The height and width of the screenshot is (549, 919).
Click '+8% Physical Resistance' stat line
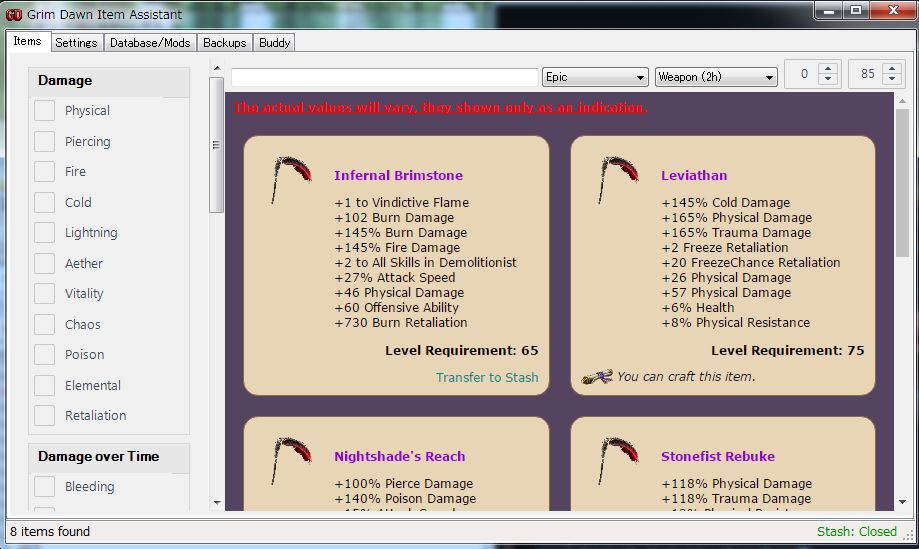[x=736, y=323]
